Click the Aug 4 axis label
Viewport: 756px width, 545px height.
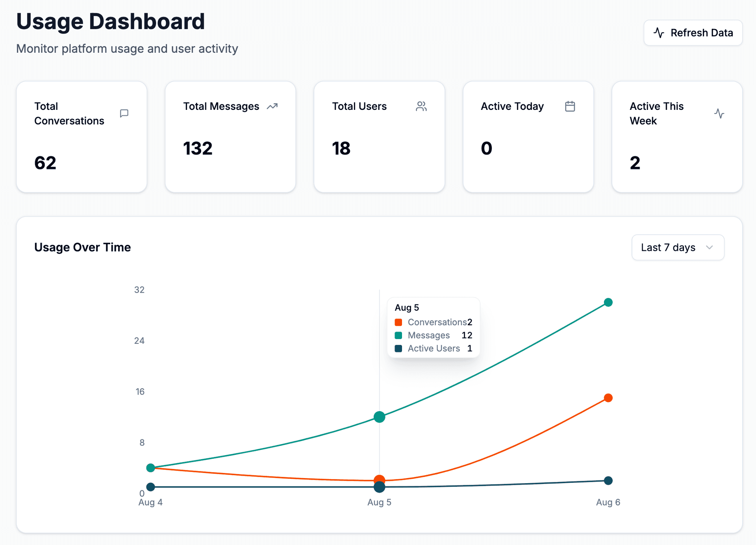(x=150, y=502)
